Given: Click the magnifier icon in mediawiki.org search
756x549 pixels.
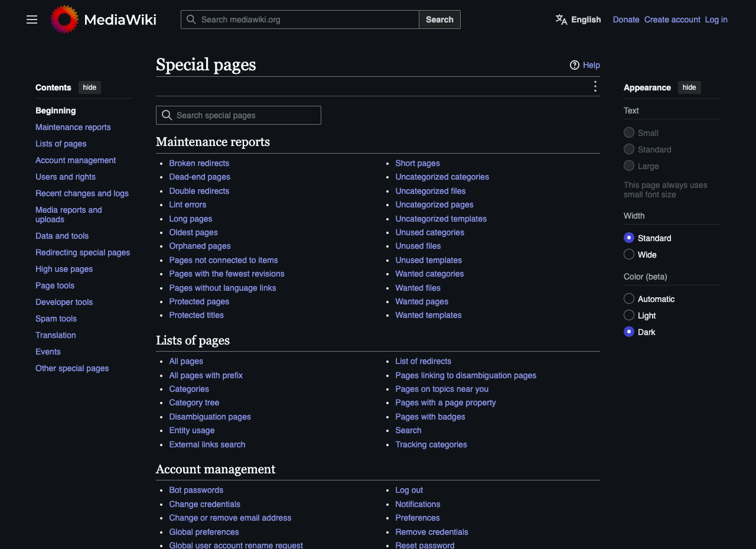Looking at the screenshot, I should [191, 20].
